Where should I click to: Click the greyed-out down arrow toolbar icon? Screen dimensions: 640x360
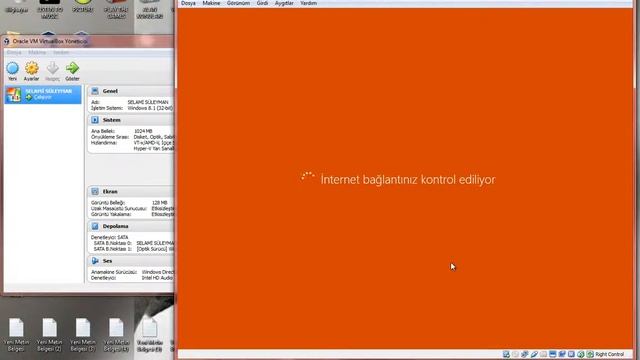[x=52, y=68]
